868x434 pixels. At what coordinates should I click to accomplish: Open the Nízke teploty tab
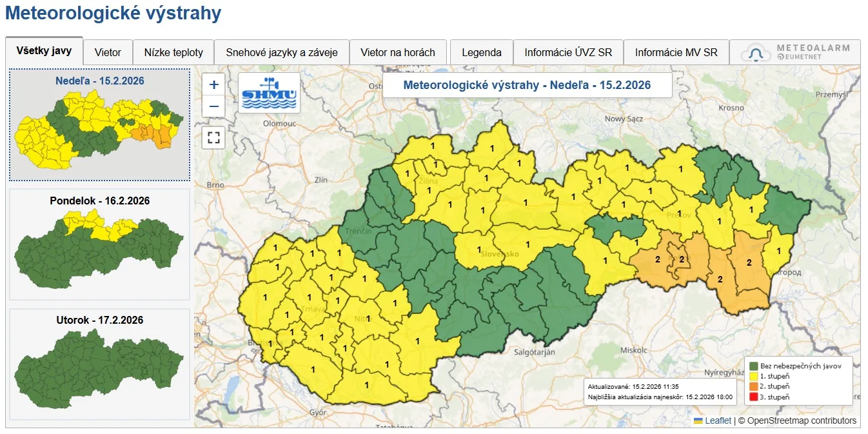tap(173, 53)
